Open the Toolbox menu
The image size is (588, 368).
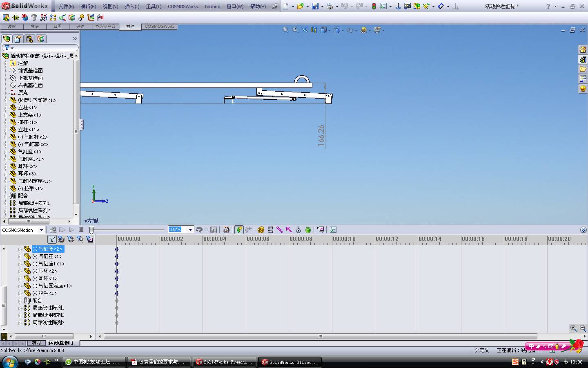[x=212, y=7]
